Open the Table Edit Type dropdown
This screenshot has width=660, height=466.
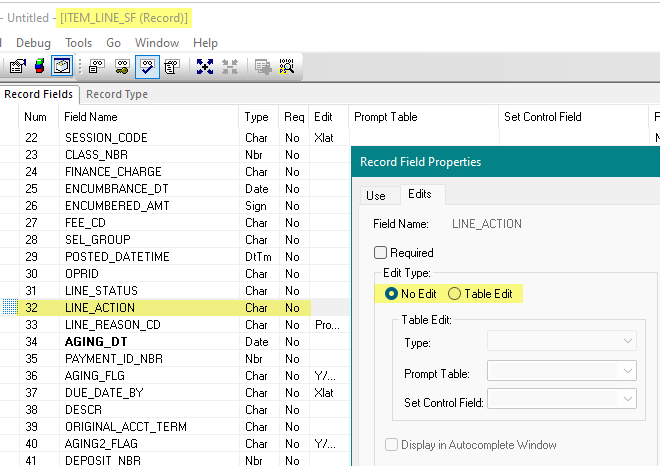click(561, 343)
